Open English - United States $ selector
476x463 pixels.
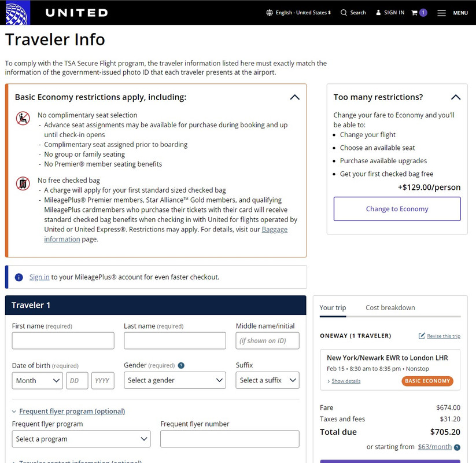tap(303, 13)
